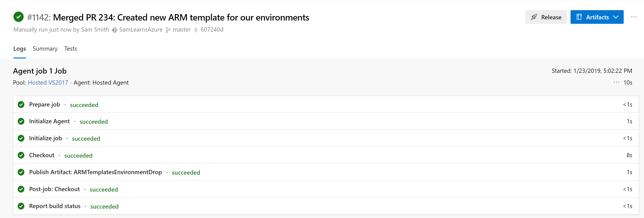Expand the Artifacts dropdown chevron

(616, 17)
